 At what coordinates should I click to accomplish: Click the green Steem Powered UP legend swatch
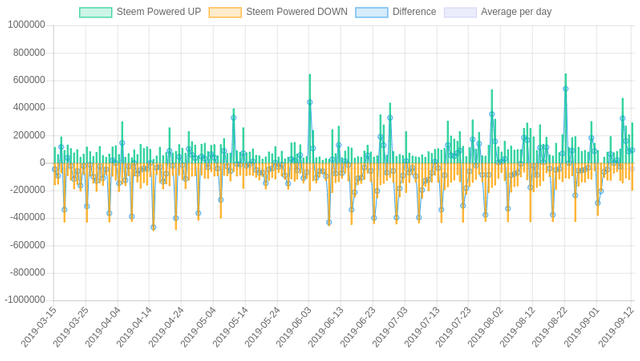click(x=96, y=12)
